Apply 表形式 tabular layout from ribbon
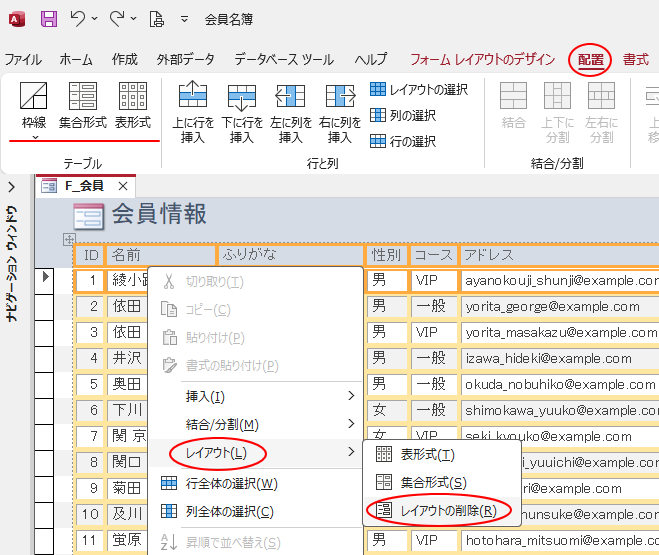The width and height of the screenshot is (659, 555). click(x=133, y=105)
